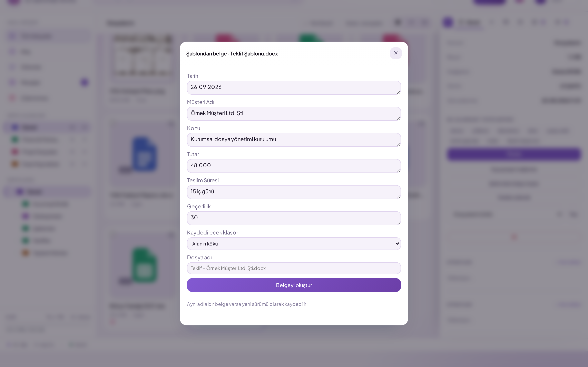Click the Belgeyi oluştur button
588x367 pixels.
(x=294, y=285)
